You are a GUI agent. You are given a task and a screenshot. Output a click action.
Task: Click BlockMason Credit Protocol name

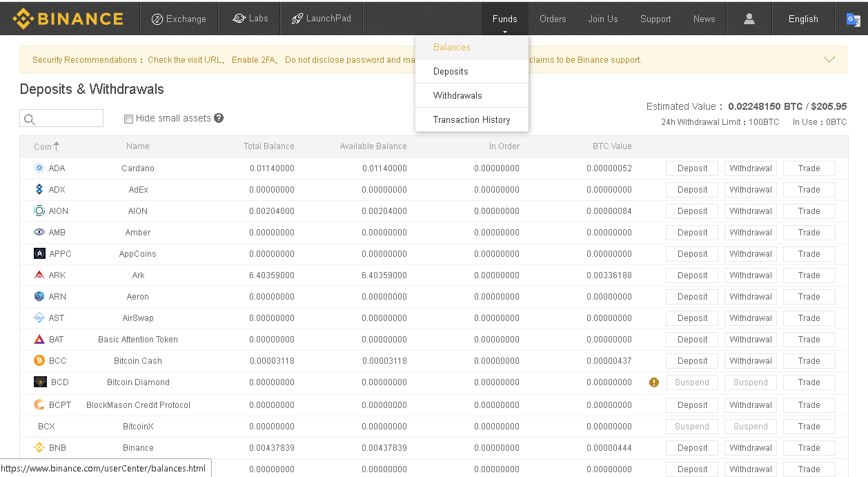coord(138,405)
